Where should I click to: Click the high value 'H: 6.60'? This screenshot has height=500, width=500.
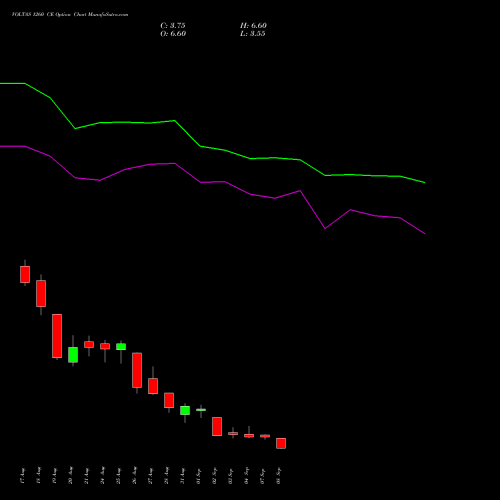click(253, 26)
